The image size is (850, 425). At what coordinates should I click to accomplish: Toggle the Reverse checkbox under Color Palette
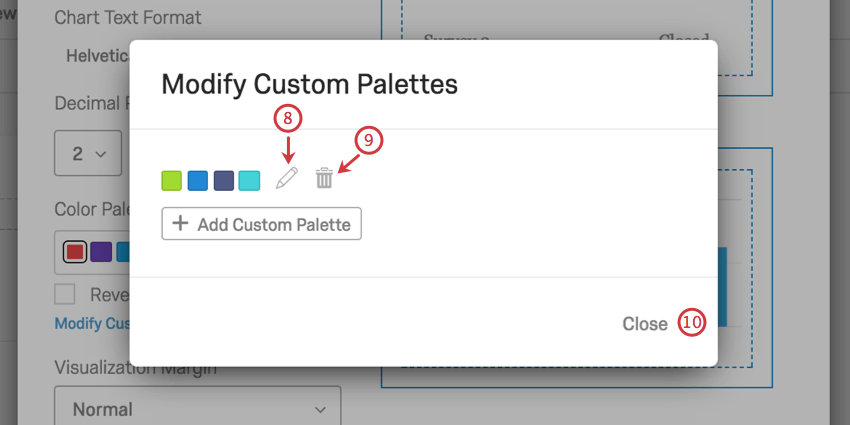pos(65,294)
